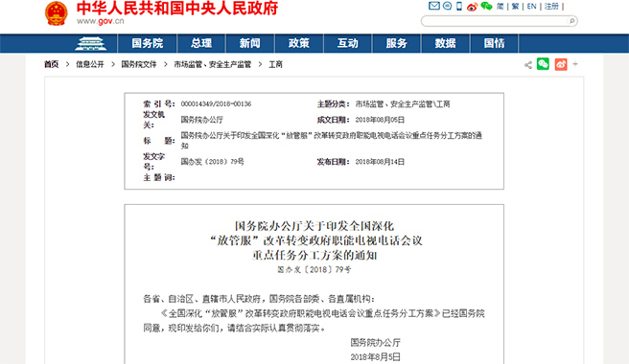This screenshot has height=364, width=629.
Task: Open the 服务 navigation tab
Action: [x=397, y=43]
